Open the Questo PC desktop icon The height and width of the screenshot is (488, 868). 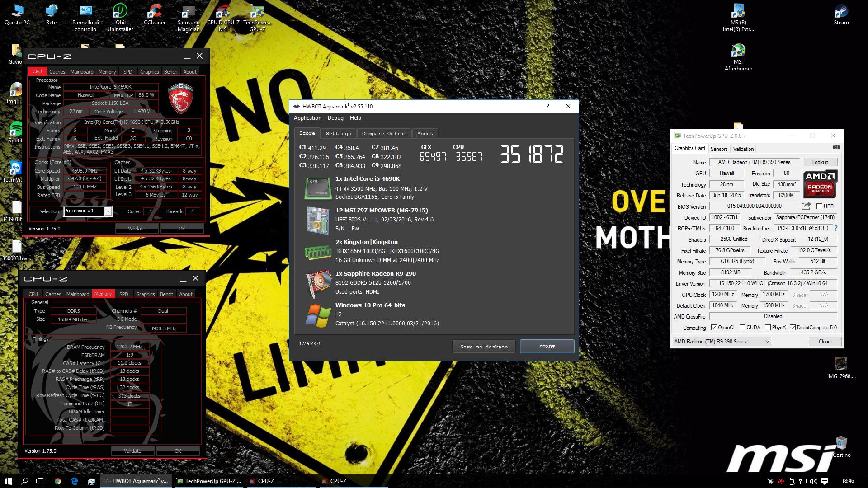pos(17,14)
